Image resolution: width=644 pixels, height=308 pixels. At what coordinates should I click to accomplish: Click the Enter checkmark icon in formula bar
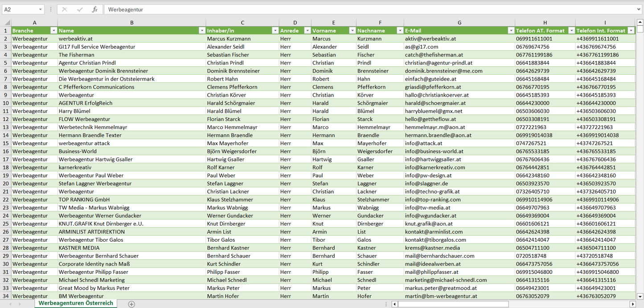tap(80, 9)
